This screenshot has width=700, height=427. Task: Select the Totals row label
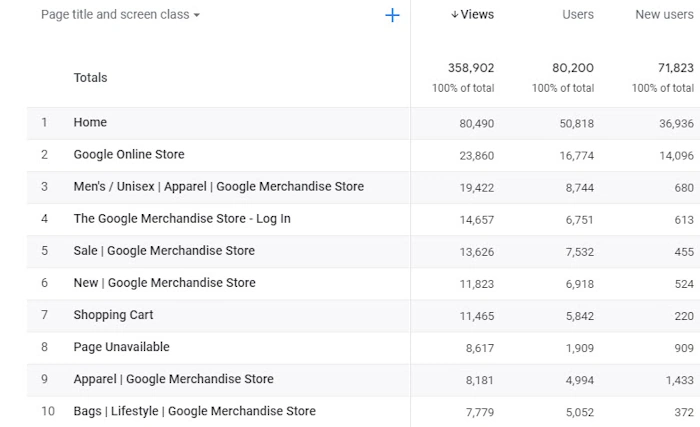pyautogui.click(x=90, y=78)
